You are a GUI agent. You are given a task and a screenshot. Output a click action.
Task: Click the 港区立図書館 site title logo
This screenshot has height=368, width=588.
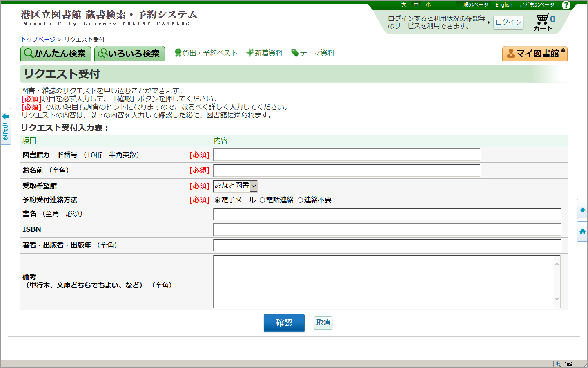point(109,18)
